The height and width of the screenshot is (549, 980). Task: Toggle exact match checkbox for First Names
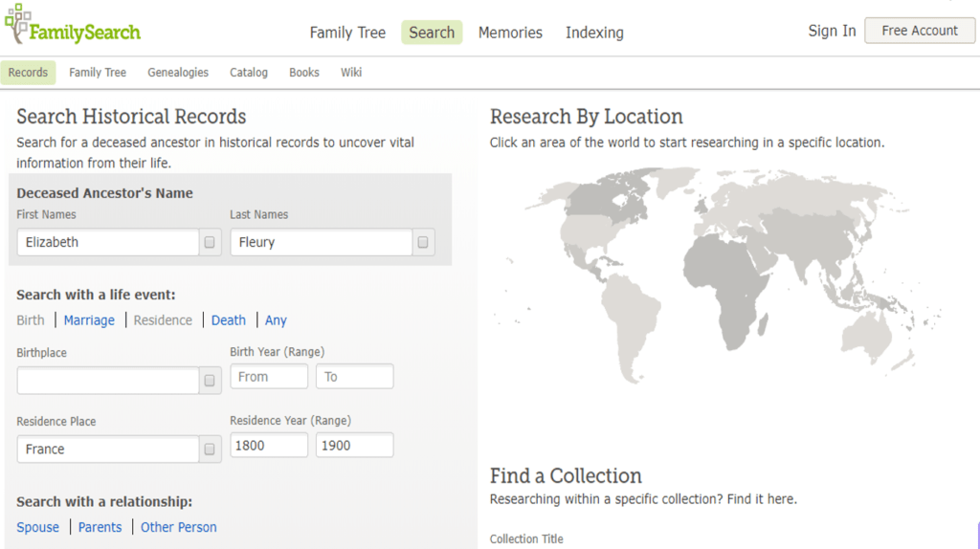210,242
